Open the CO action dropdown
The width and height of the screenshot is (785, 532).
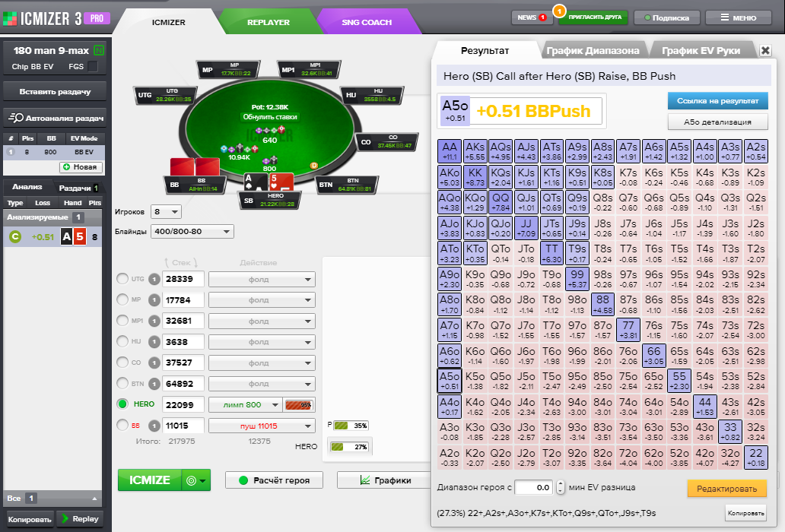coord(262,363)
